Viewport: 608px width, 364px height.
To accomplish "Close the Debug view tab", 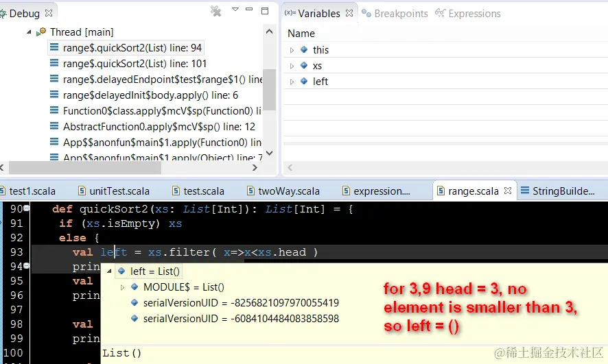I will [x=49, y=13].
